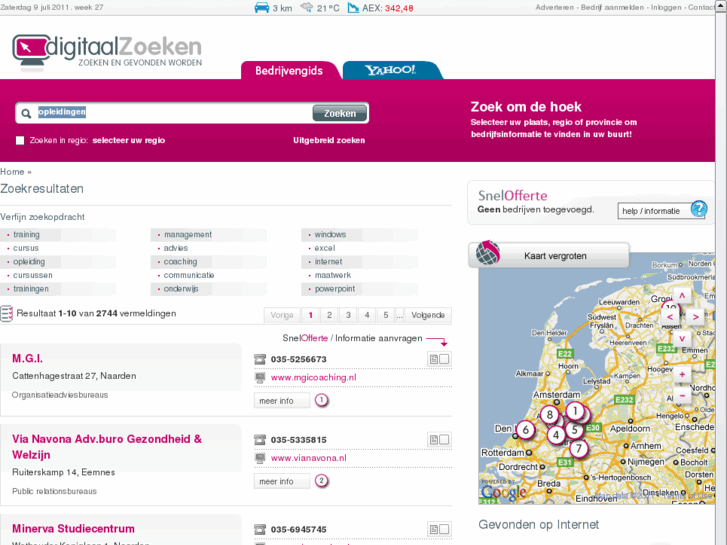Image resolution: width=727 pixels, height=545 pixels.
Task: Go to results page 5
Action: point(386,315)
